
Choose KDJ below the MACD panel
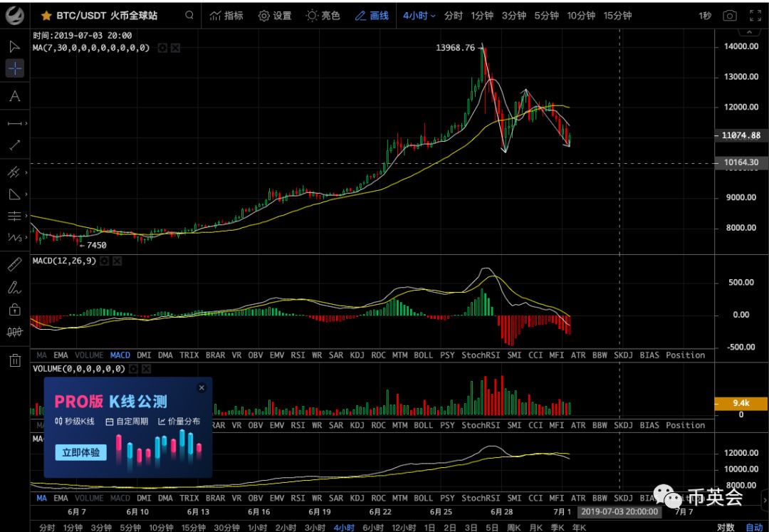357,355
